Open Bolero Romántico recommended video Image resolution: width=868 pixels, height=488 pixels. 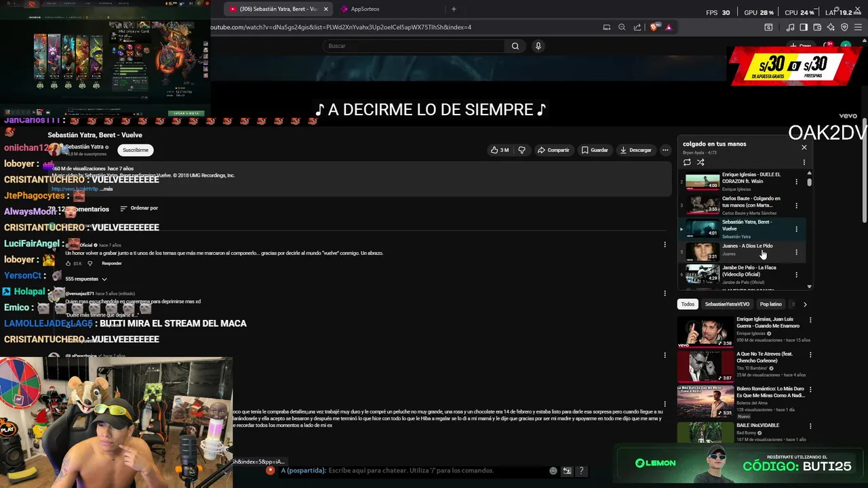pyautogui.click(x=741, y=402)
